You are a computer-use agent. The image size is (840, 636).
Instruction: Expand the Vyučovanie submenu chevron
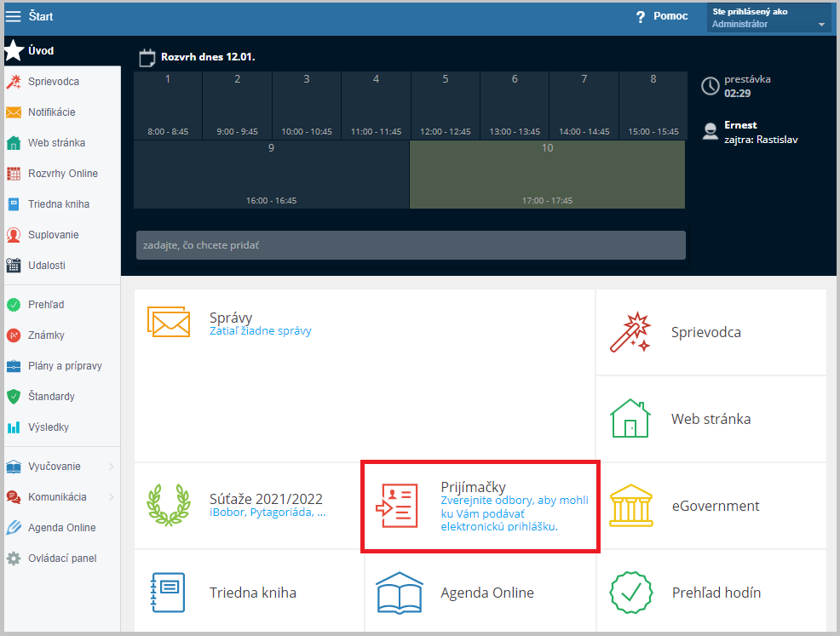112,467
